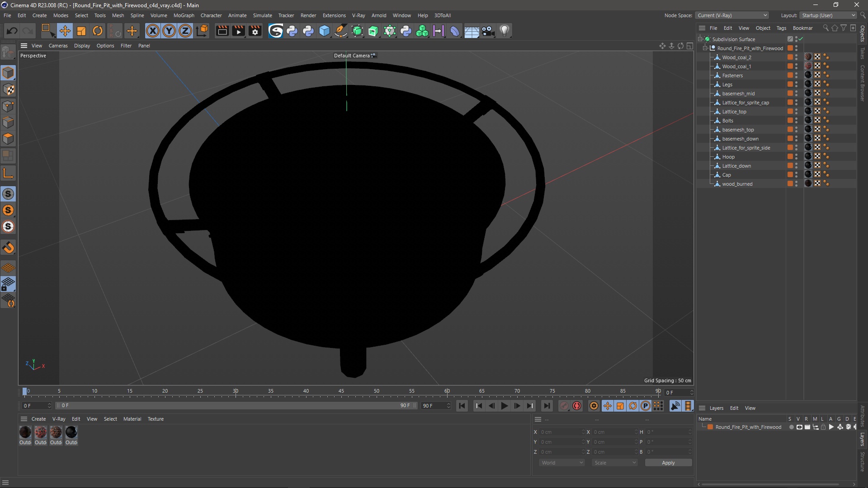Click the Workplane icon in sidebar

(8, 268)
